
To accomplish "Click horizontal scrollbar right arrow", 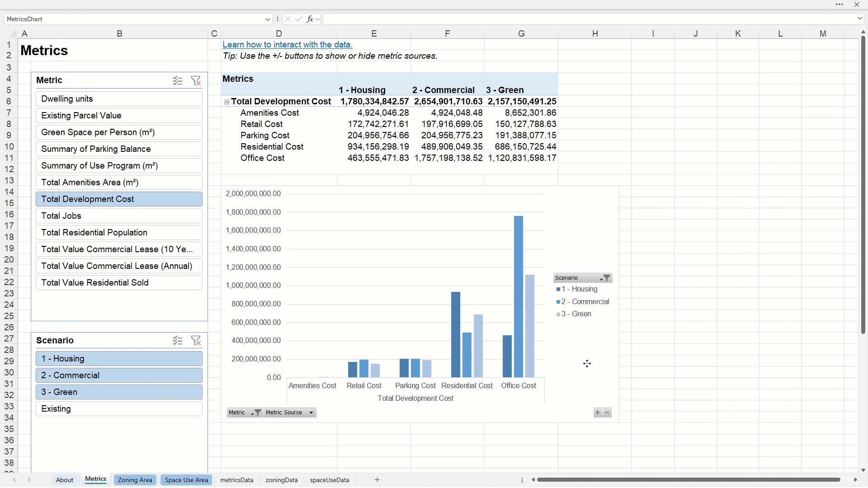I will click(855, 480).
